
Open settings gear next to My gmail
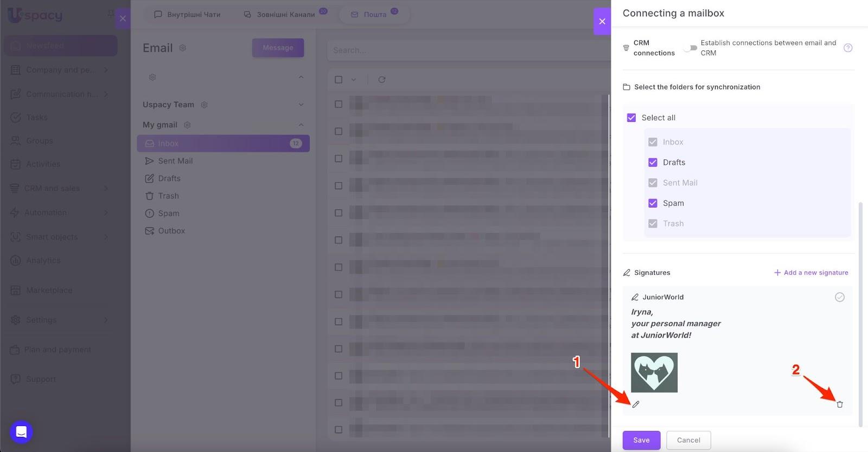pyautogui.click(x=187, y=125)
